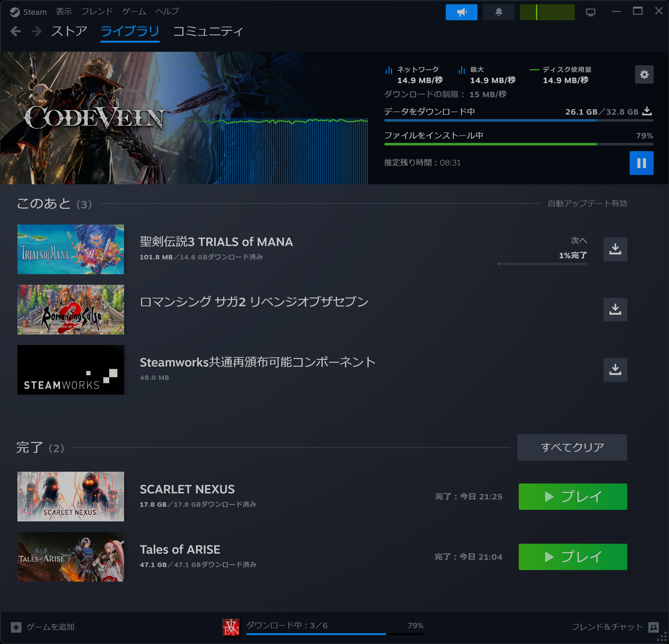Open download settings gear icon

coord(644,74)
